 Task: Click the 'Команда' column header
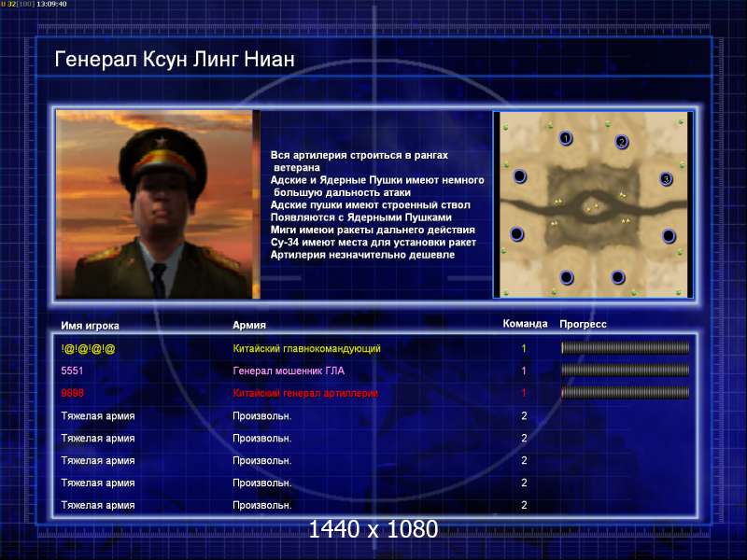[525, 324]
